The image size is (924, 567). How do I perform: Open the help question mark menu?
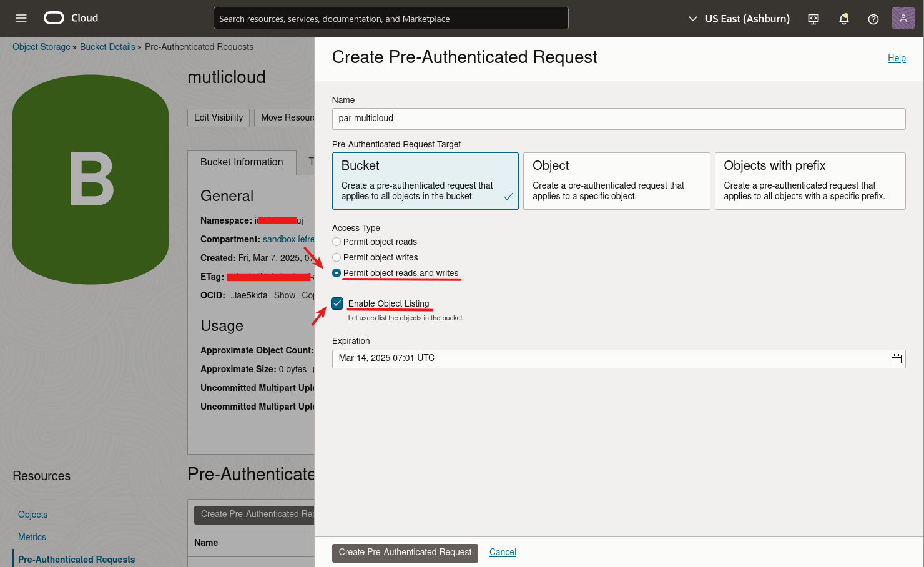(x=873, y=19)
